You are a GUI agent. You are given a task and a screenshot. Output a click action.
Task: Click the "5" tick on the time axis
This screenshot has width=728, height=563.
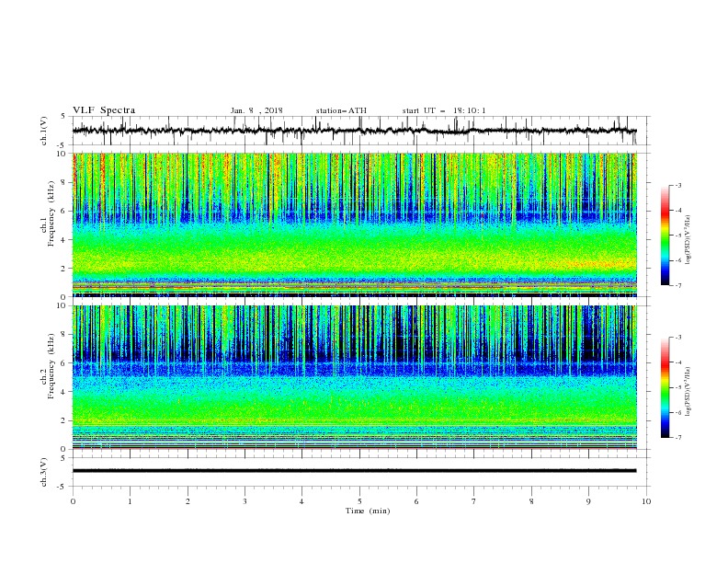pyautogui.click(x=359, y=501)
